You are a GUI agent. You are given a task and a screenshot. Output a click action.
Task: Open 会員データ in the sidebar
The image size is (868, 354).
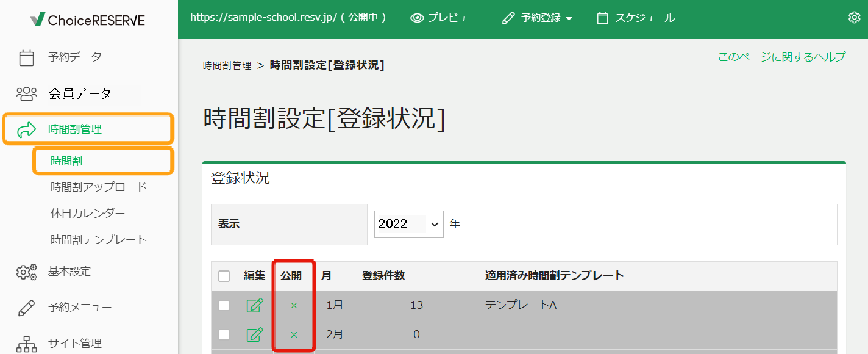click(x=80, y=93)
